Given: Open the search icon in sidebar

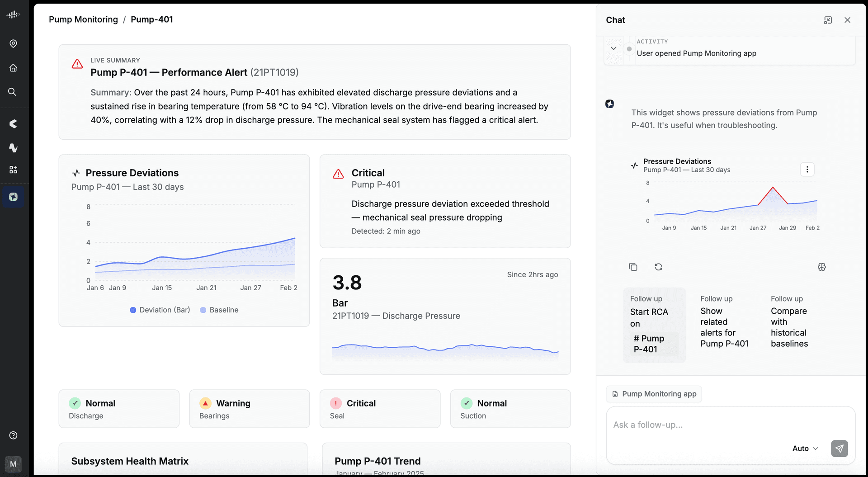Looking at the screenshot, I should [x=12, y=92].
